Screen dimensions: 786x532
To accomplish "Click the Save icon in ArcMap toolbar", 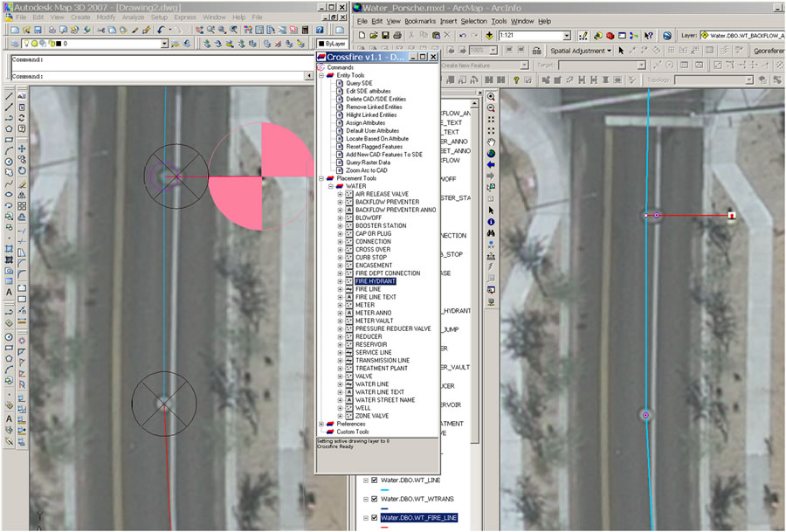I will pos(385,36).
